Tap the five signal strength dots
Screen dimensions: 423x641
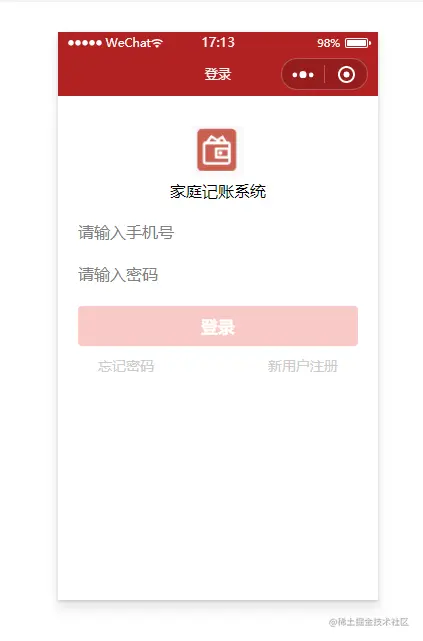(85, 43)
